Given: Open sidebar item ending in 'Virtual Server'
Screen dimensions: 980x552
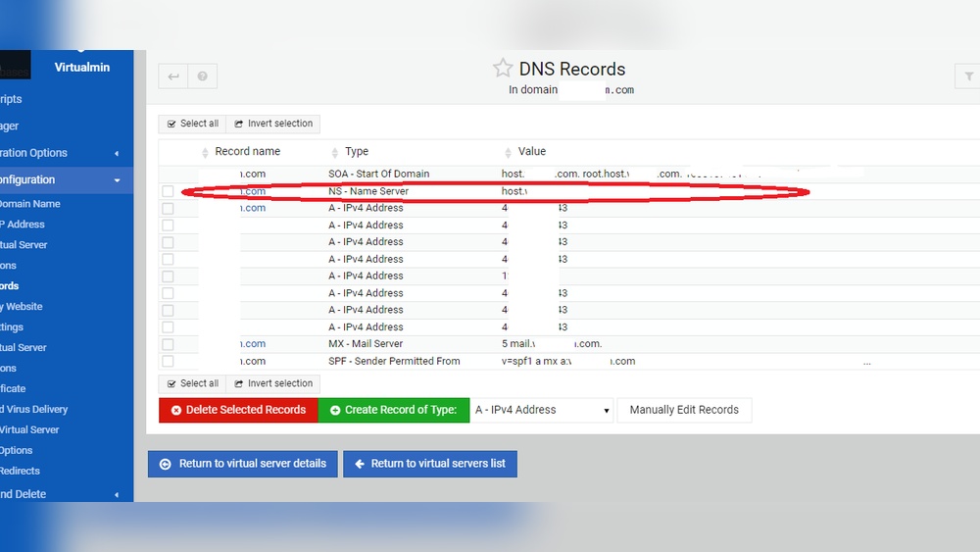Looking at the screenshot, I should (x=29, y=430).
